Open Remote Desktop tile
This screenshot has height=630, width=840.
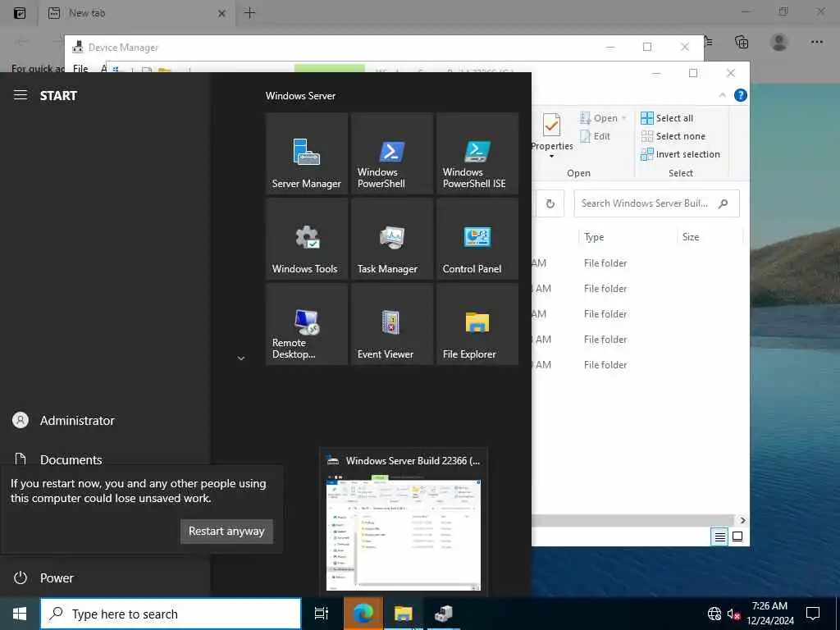pyautogui.click(x=307, y=324)
